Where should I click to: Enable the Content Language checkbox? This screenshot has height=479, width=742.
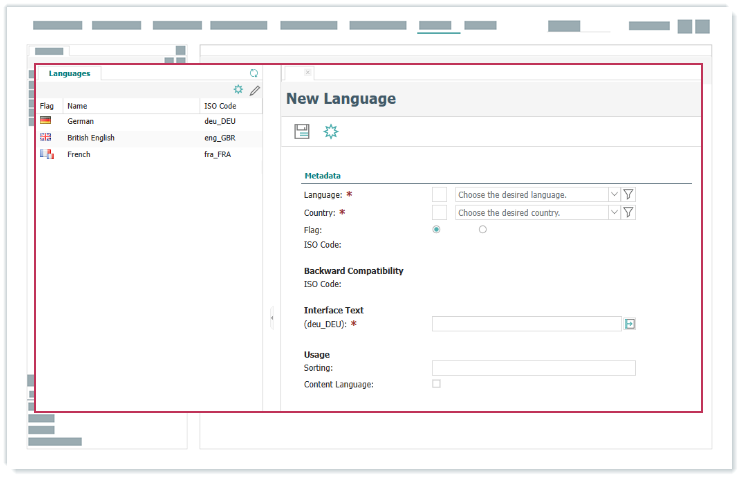[x=436, y=384]
